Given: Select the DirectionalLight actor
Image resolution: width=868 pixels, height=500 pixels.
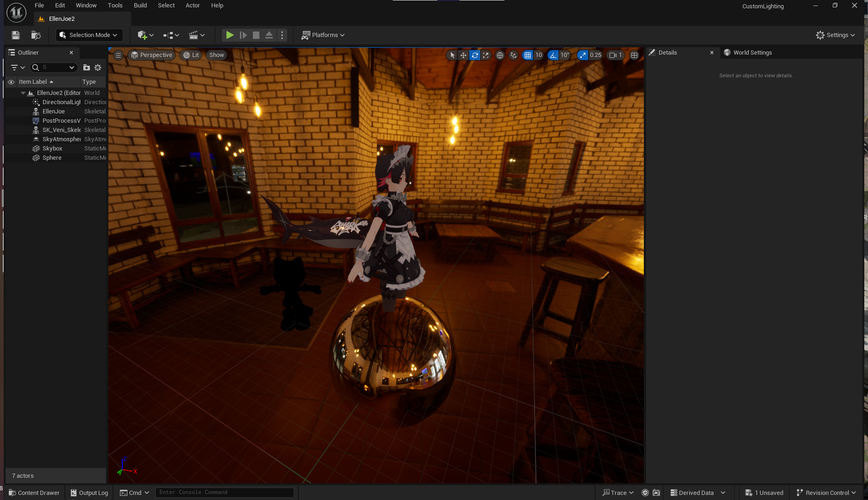Looking at the screenshot, I should click(56, 102).
